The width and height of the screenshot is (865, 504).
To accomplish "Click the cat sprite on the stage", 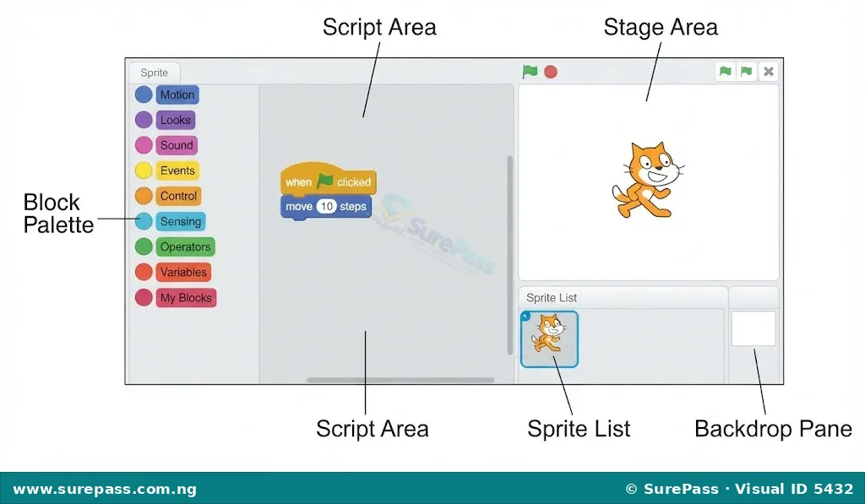I will tap(648, 180).
